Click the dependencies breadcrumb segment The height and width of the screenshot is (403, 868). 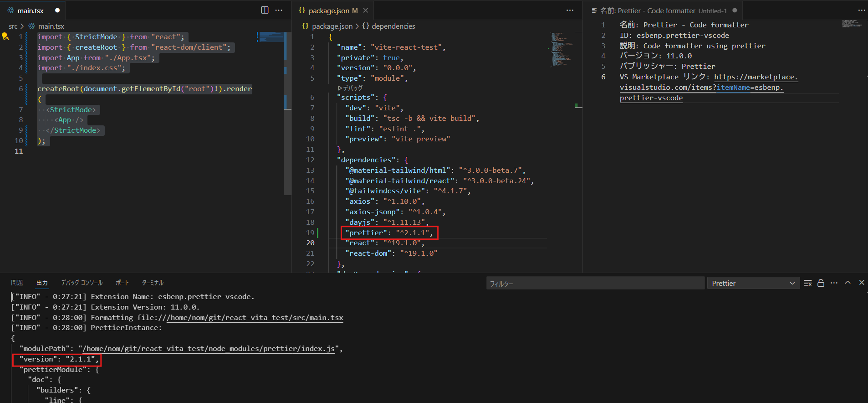[x=393, y=26]
